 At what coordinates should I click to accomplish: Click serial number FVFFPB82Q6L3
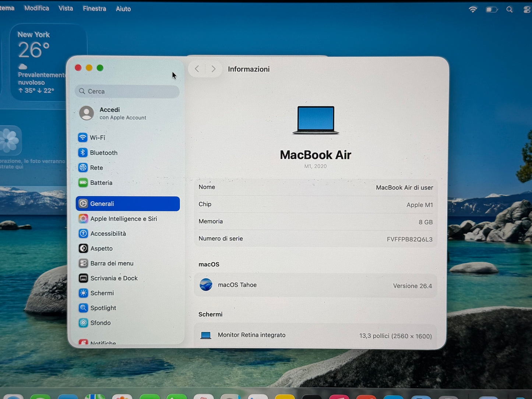409,239
